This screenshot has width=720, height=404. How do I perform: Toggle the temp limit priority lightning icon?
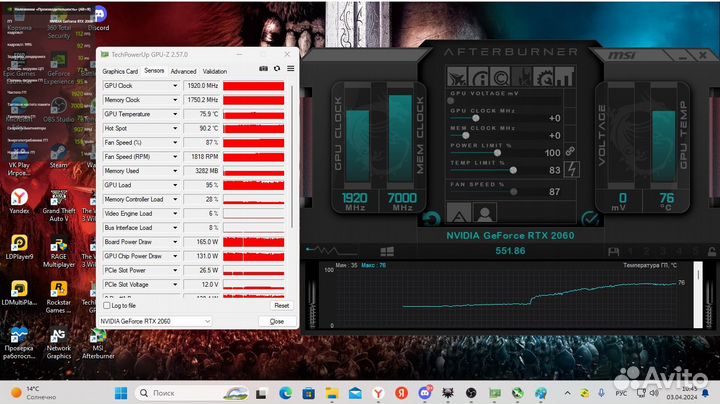[x=571, y=170]
